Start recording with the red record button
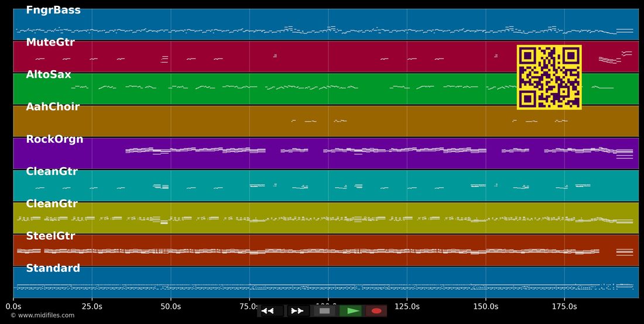The height and width of the screenshot is (324, 644). pyautogui.click(x=376, y=311)
